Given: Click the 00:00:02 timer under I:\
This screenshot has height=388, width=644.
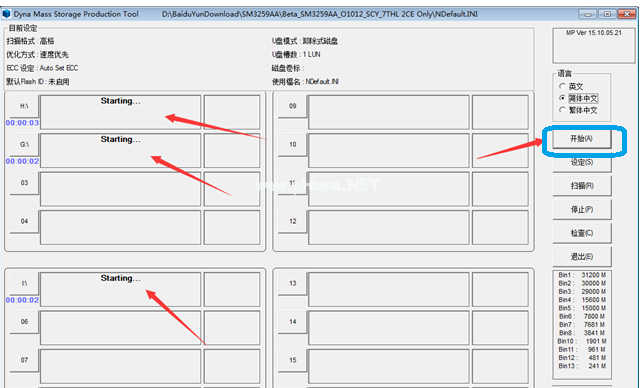Looking at the screenshot, I should (22, 300).
